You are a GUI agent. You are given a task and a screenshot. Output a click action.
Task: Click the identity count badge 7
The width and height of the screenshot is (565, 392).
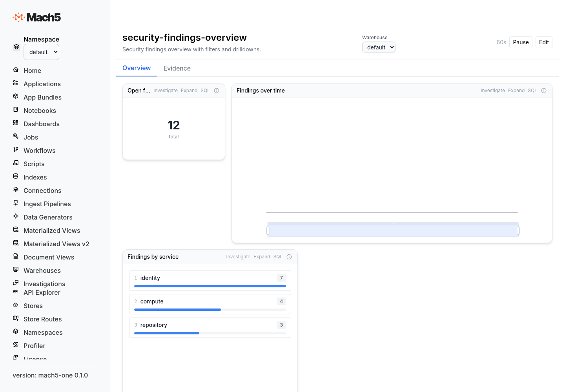click(x=281, y=278)
